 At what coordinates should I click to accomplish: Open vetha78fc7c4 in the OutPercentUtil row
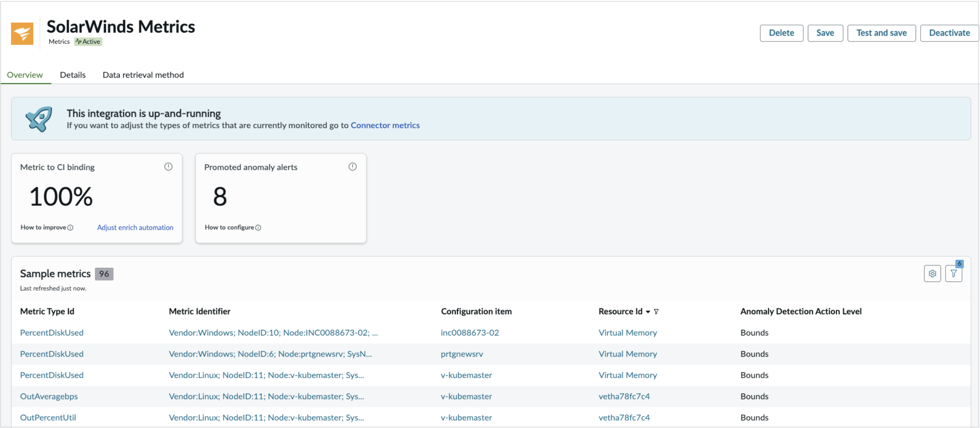tap(624, 418)
